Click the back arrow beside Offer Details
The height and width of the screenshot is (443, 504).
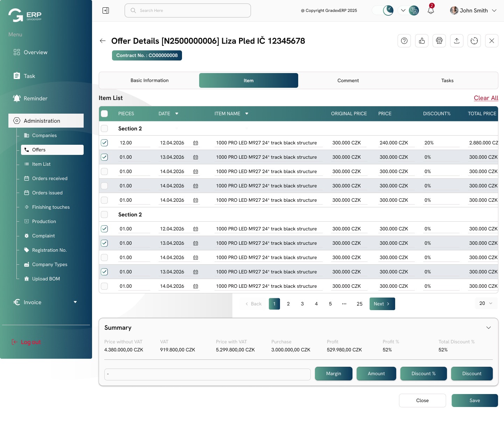pos(103,41)
